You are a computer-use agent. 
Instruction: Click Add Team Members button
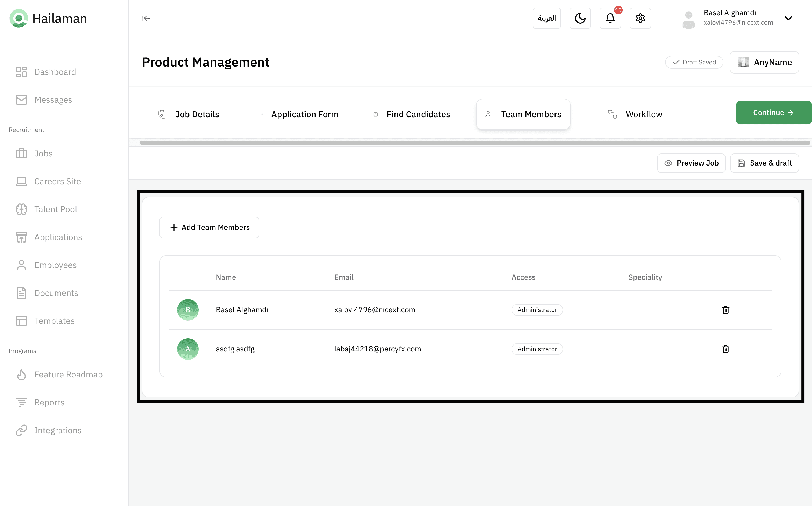coord(209,228)
